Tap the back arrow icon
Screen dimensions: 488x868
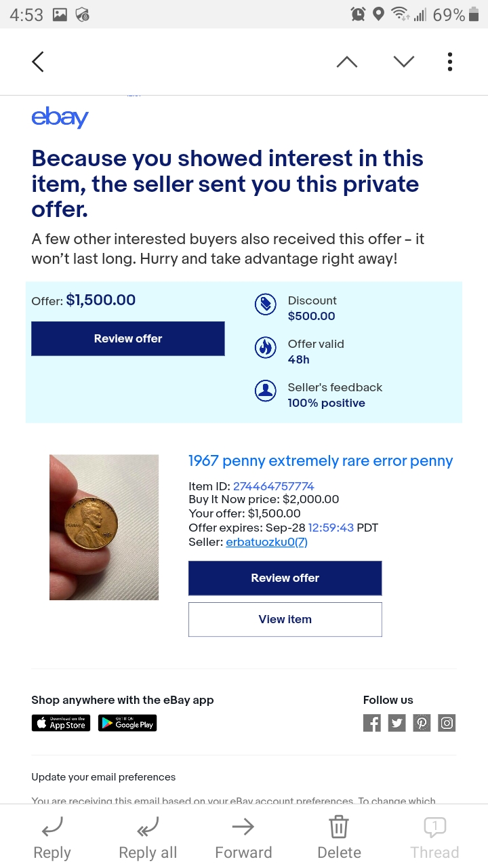coord(38,62)
